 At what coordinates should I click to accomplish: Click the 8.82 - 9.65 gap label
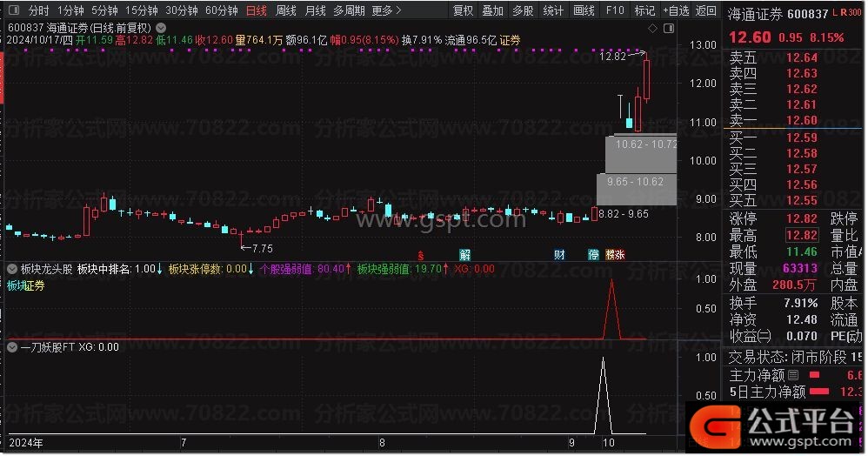tap(624, 213)
